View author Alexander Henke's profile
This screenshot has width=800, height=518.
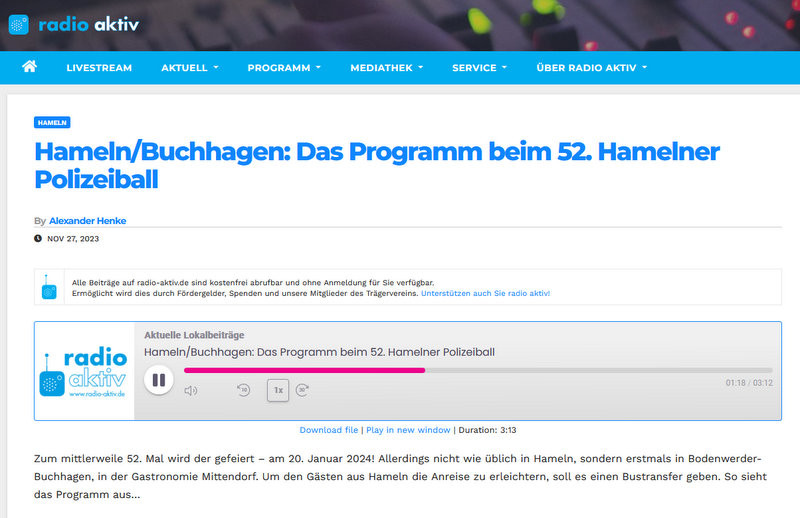coord(88,221)
